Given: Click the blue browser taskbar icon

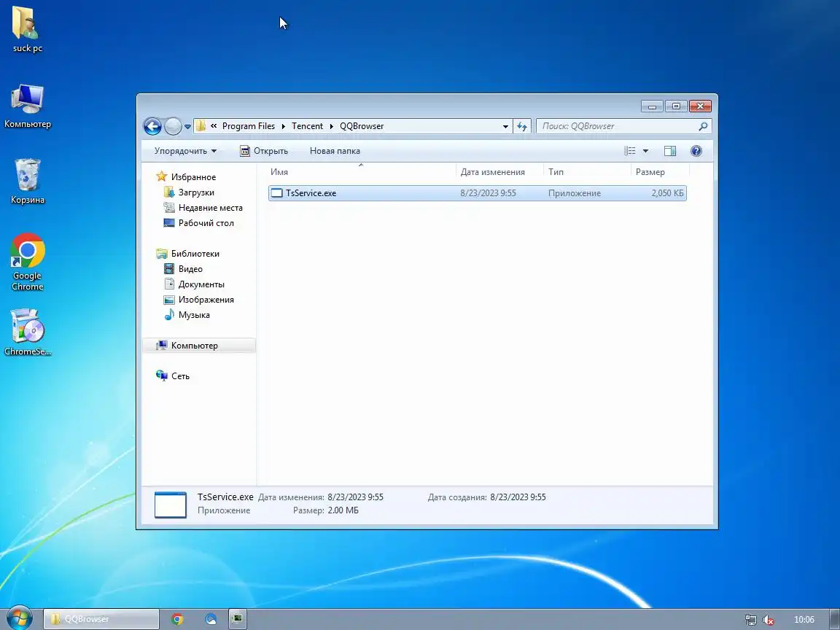Looking at the screenshot, I should tap(211, 619).
